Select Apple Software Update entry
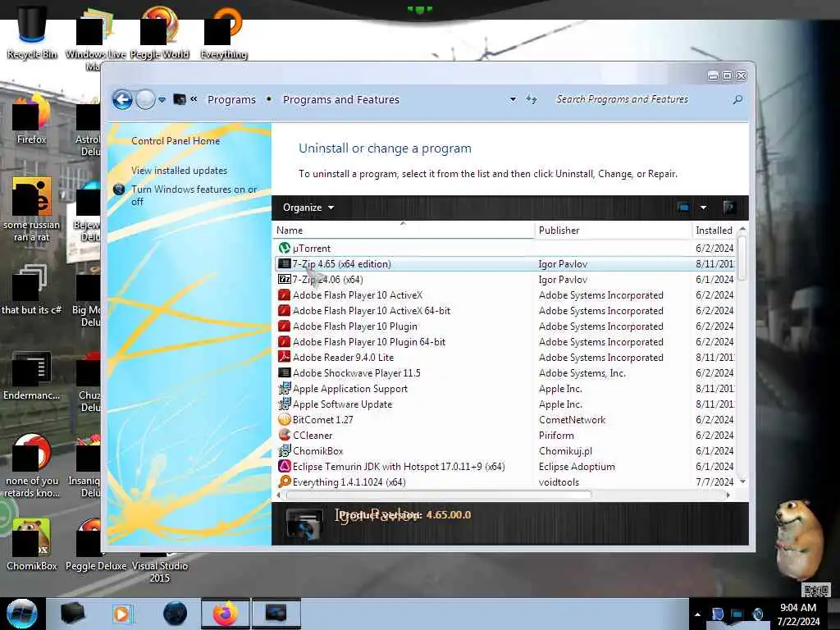The height and width of the screenshot is (630, 840). point(504,404)
